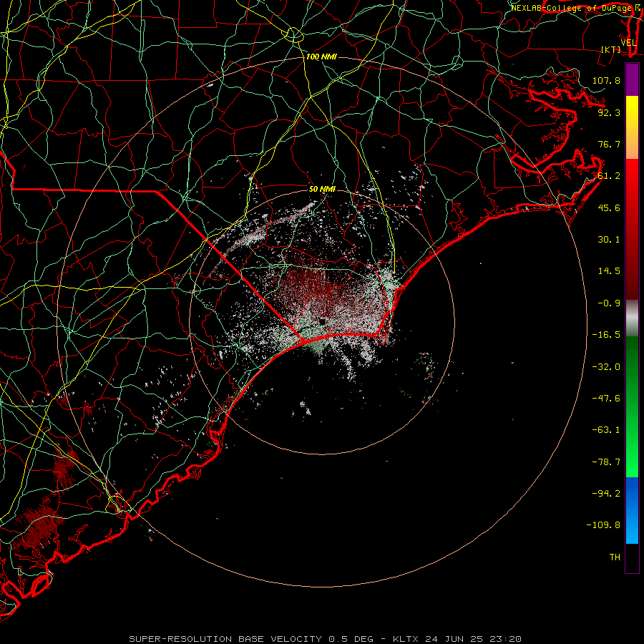Pick the green inbound segment of the color bar
Image resolution: width=644 pixels, height=644 pixels.
(632, 406)
